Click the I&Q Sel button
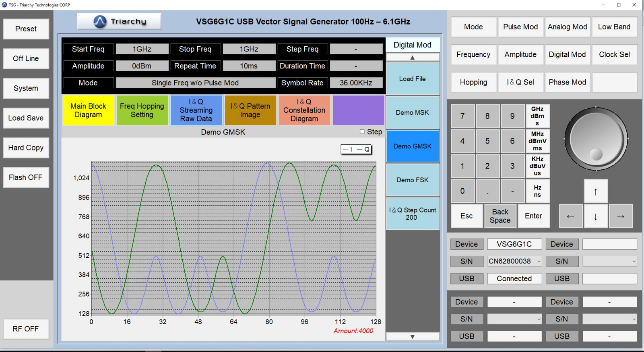Image resolution: width=644 pixels, height=352 pixels. click(520, 82)
